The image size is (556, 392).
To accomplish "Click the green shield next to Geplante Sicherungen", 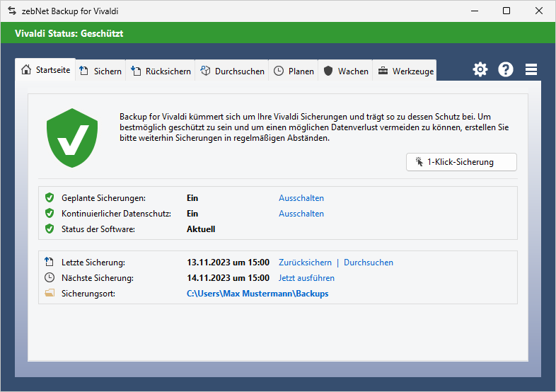I will [50, 198].
